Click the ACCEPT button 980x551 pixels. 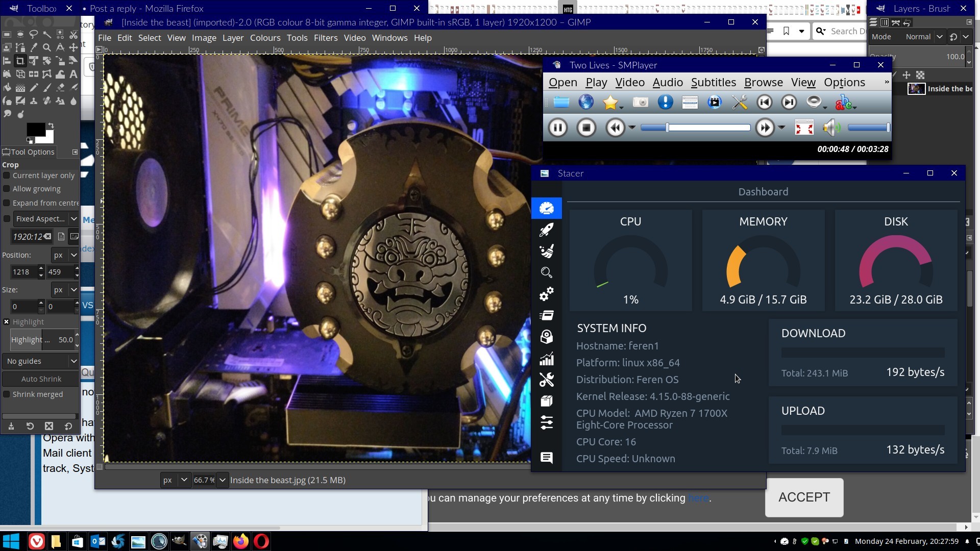[804, 497]
